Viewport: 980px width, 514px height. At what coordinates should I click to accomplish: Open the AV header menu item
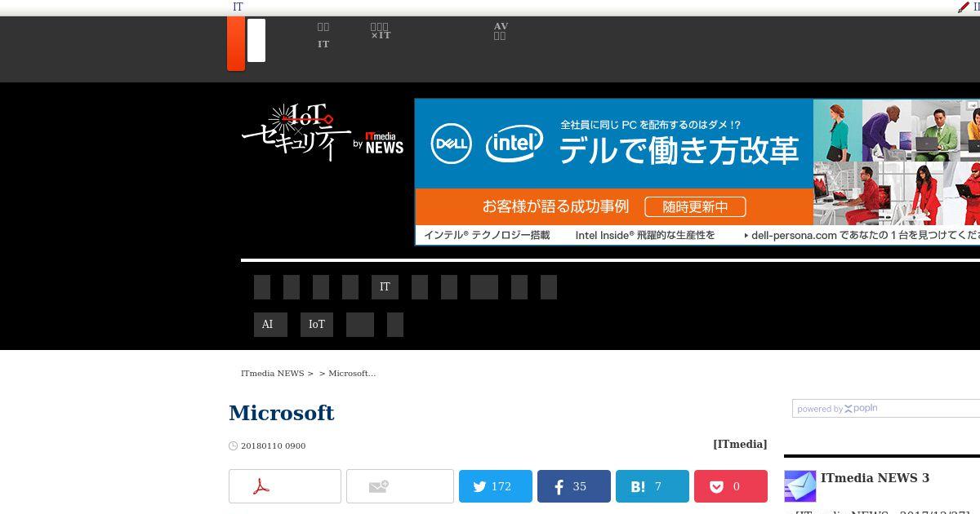click(501, 31)
